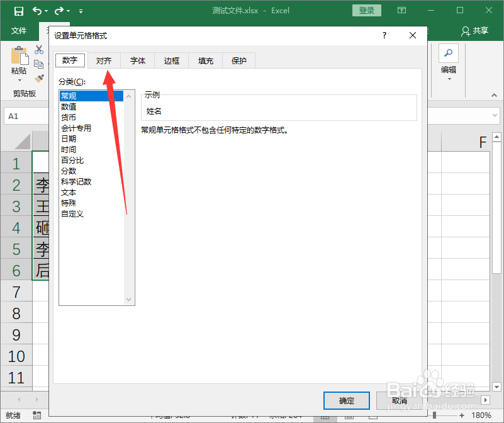
Task: Click the Undo arrow icon
Action: tap(37, 11)
